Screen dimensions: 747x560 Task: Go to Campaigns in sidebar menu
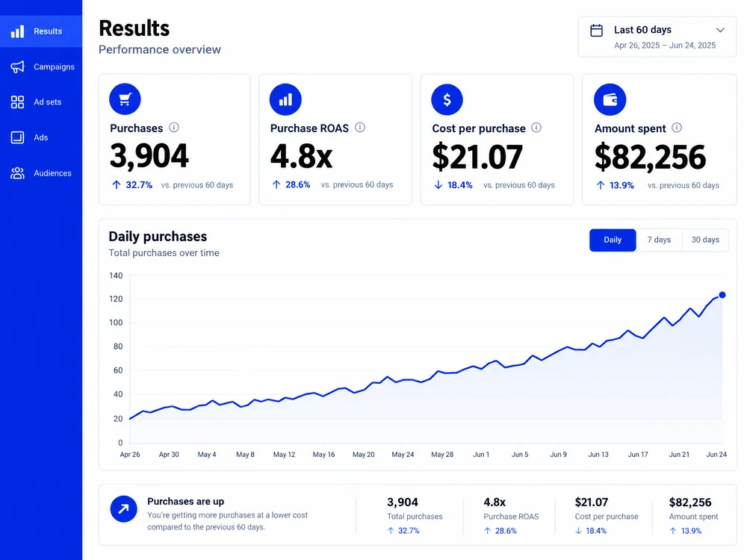tap(41, 66)
